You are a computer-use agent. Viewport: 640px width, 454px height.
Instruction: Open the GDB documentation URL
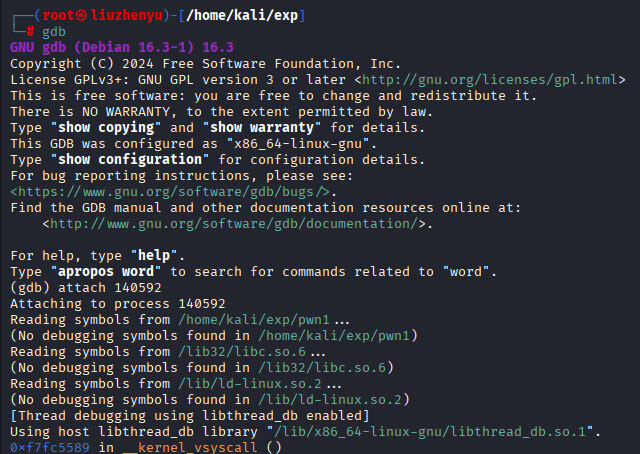(234, 224)
